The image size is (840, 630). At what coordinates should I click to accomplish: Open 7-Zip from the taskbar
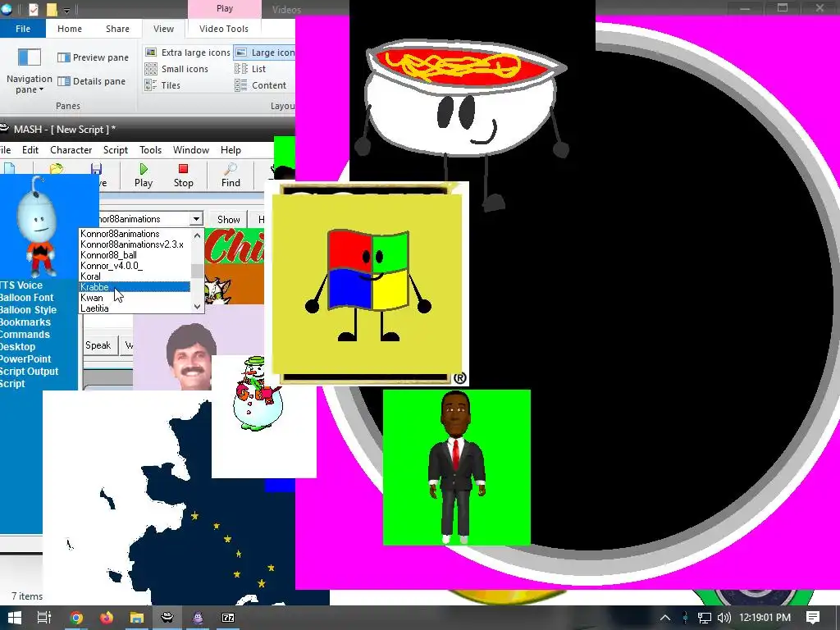(228, 618)
